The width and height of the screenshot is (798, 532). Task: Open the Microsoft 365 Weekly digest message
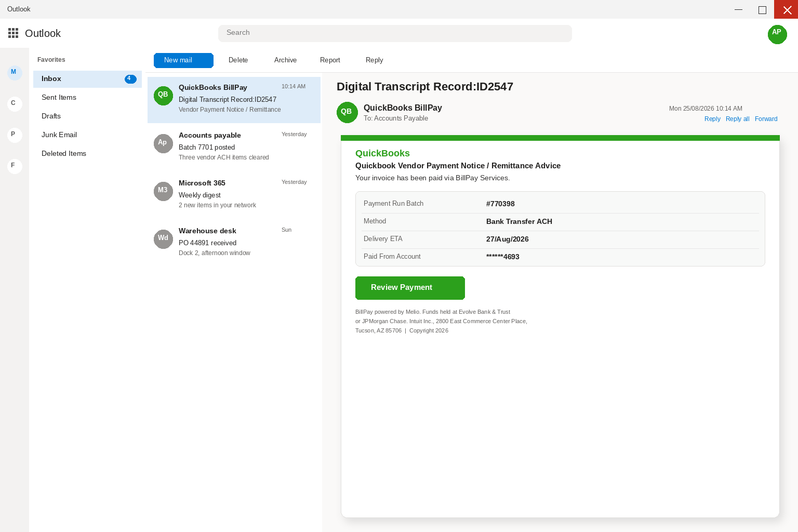pos(234,195)
